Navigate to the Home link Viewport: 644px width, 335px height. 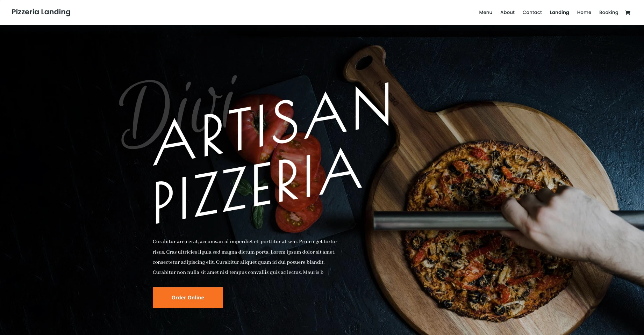click(584, 13)
